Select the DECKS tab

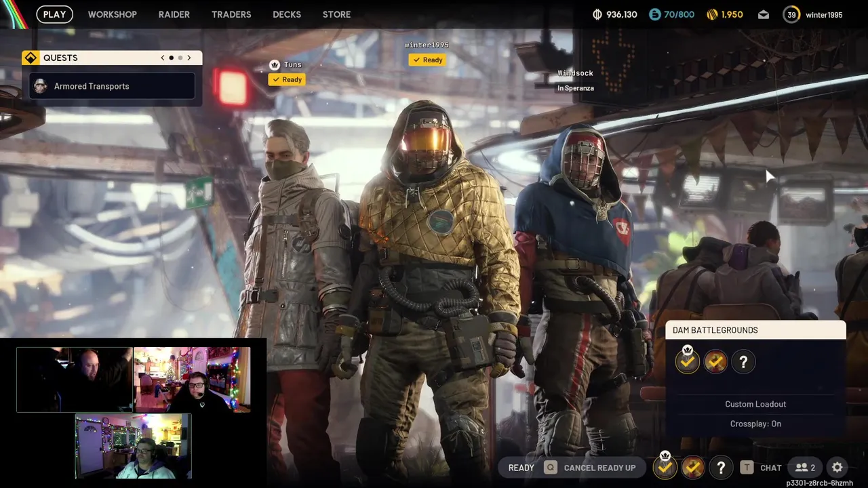[287, 14]
